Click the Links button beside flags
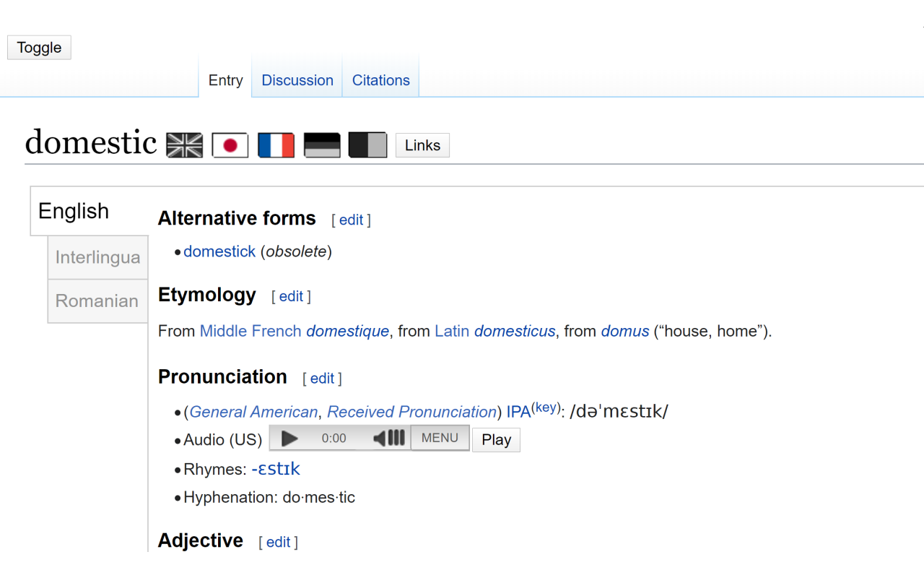The image size is (924, 578). click(422, 145)
